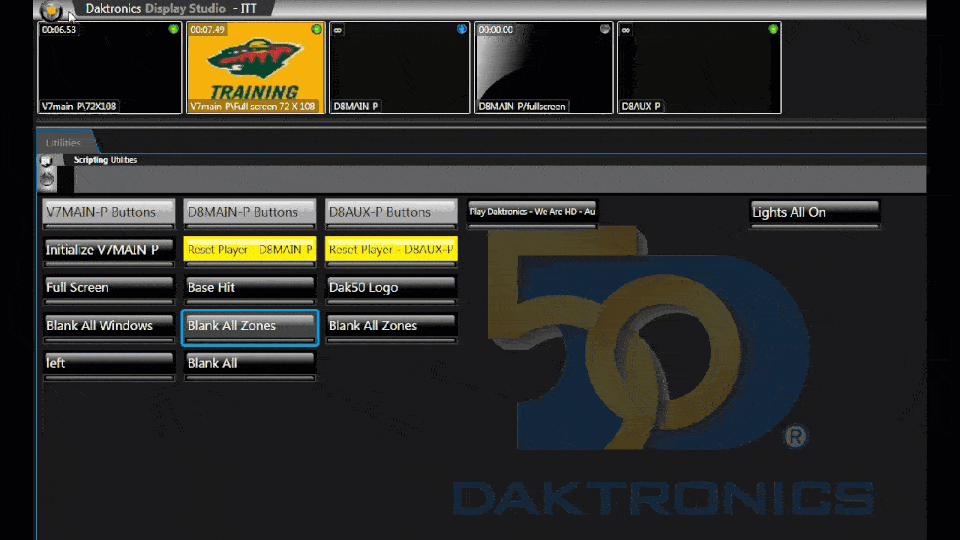This screenshot has width=960, height=540.
Task: Click the round power icon under Scripting Utilities
Action: 47,178
